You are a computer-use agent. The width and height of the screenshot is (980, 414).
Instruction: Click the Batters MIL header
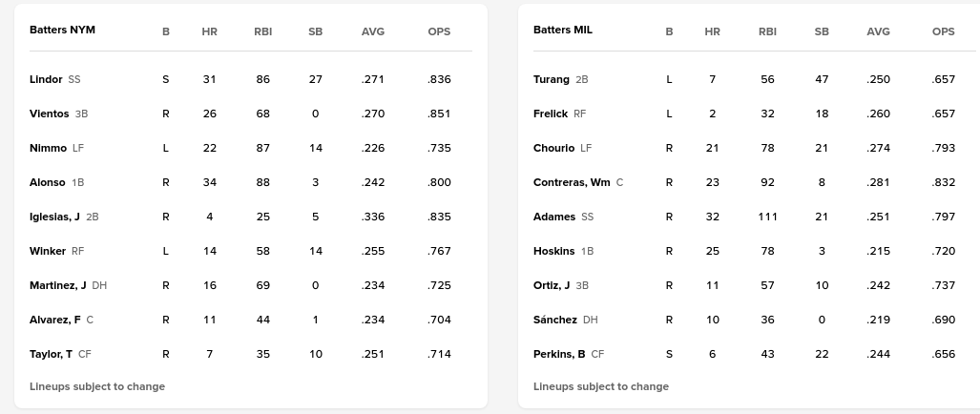click(563, 30)
